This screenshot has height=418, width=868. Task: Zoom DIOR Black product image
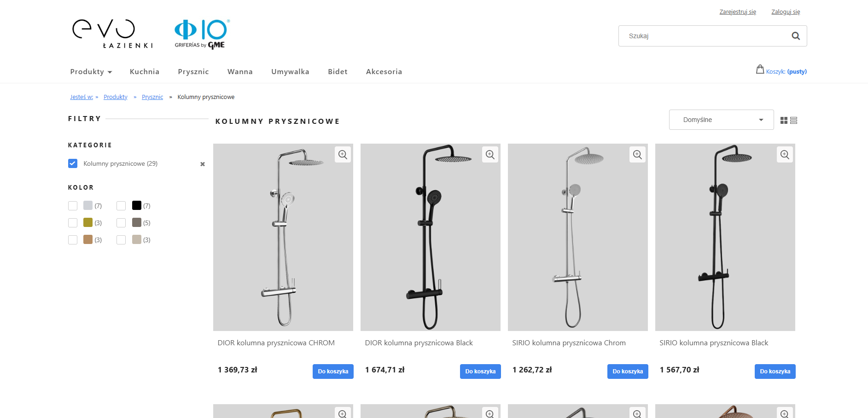[x=490, y=155]
